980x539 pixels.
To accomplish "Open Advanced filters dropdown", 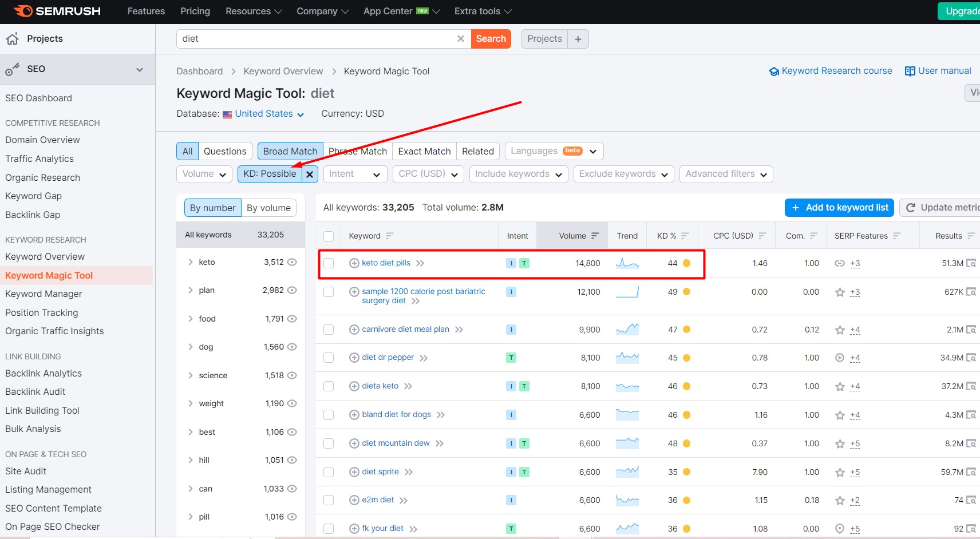I will (726, 174).
